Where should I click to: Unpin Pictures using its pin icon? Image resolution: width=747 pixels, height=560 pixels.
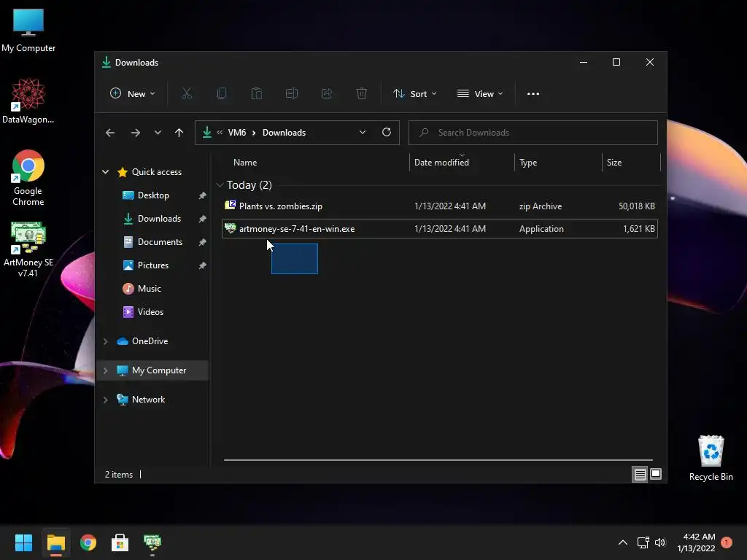click(x=203, y=265)
